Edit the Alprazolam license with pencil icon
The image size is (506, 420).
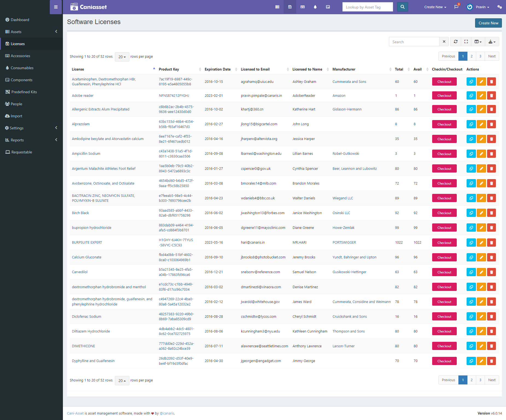click(481, 124)
